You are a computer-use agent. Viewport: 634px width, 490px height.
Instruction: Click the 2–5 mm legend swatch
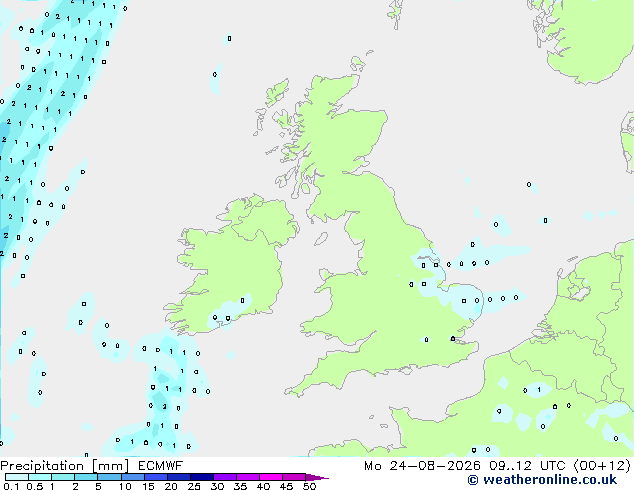pos(86,477)
